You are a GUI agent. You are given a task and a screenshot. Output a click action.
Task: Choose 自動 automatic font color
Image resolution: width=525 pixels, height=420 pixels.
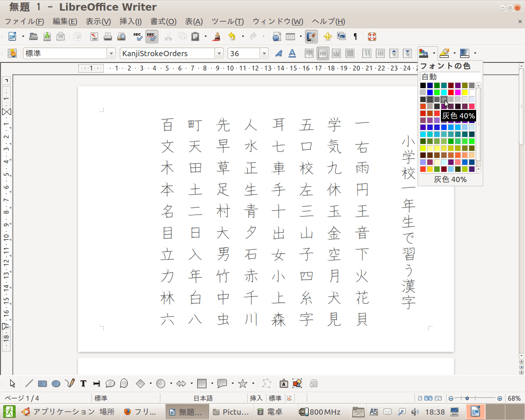pos(450,77)
